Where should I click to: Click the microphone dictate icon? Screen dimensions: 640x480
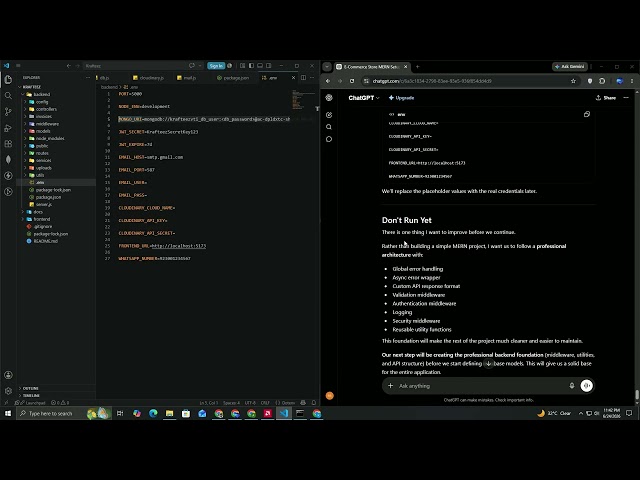pyautogui.click(x=571, y=386)
